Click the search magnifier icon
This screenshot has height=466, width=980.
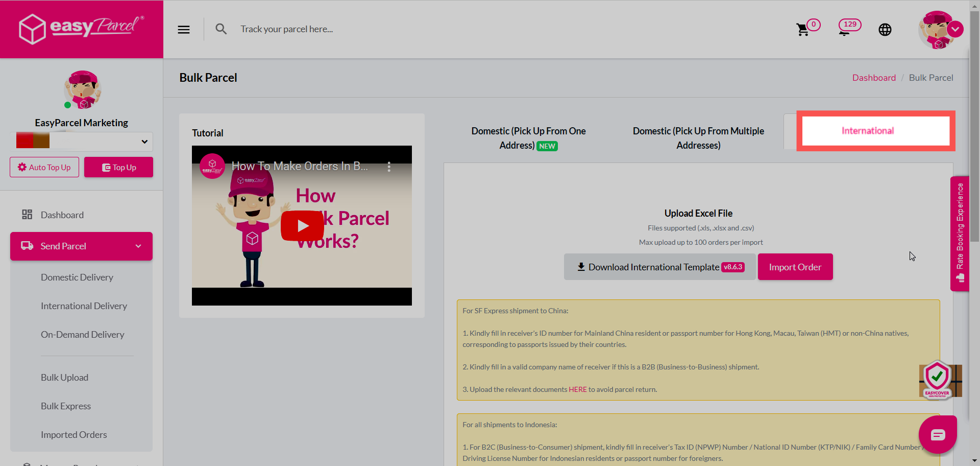pos(221,29)
